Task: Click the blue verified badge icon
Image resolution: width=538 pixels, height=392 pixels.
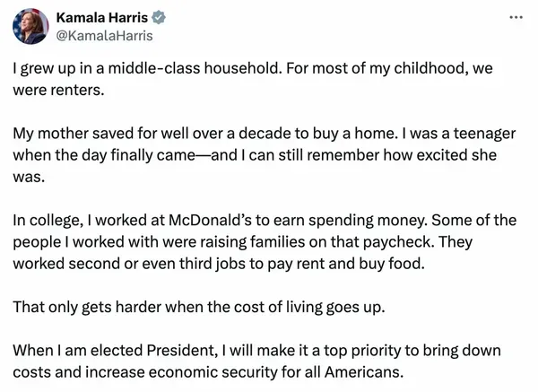Action: [x=159, y=18]
